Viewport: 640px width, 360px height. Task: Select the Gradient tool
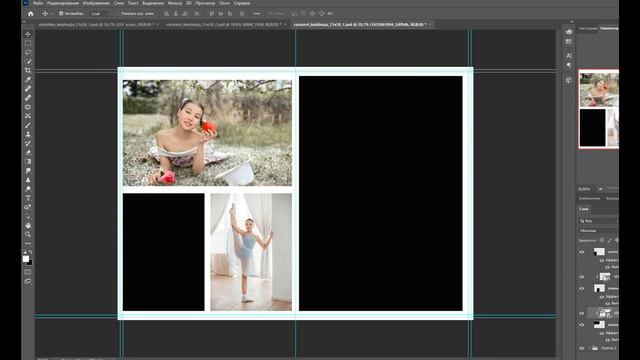click(x=28, y=161)
